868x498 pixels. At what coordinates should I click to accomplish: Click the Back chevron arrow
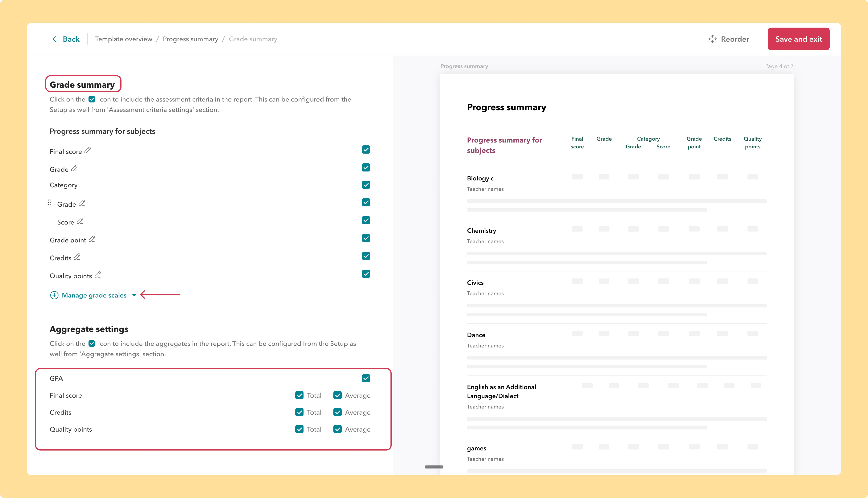click(54, 39)
